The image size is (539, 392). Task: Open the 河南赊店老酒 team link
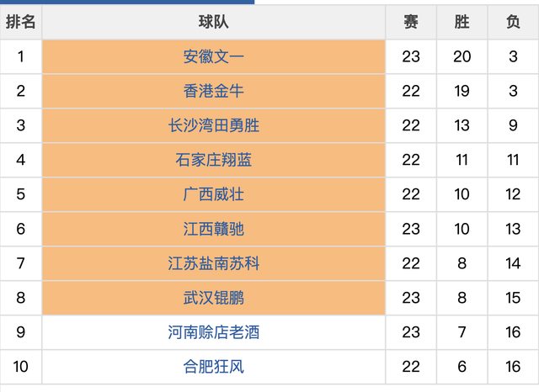click(214, 332)
